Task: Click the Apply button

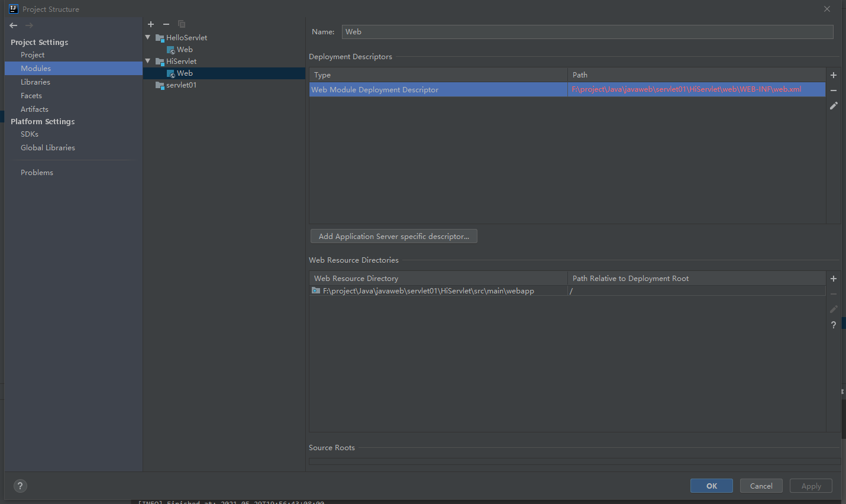Action: click(811, 486)
